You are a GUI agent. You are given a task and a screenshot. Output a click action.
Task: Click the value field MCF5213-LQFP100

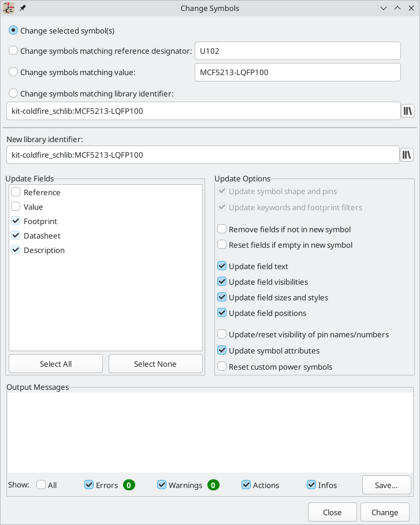tap(298, 72)
